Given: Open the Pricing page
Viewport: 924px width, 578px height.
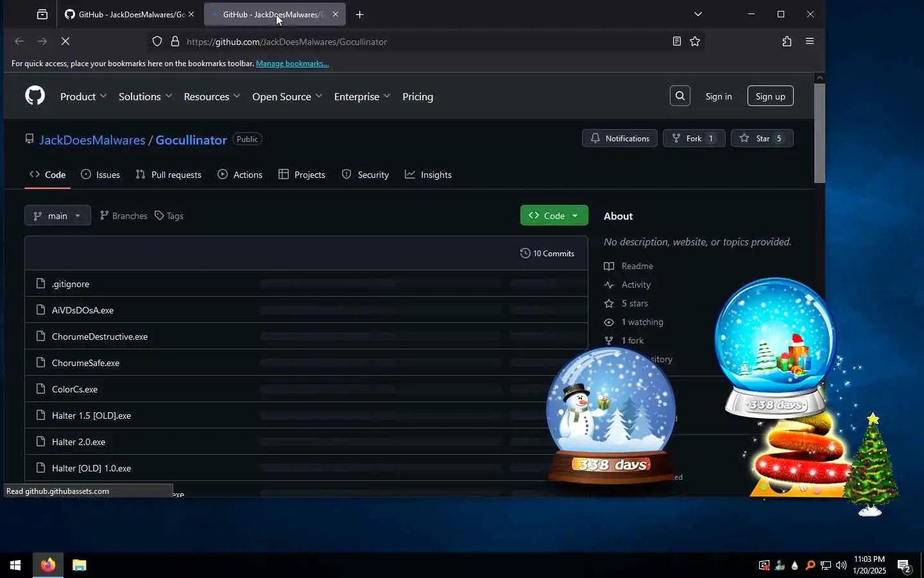Looking at the screenshot, I should pos(418,96).
